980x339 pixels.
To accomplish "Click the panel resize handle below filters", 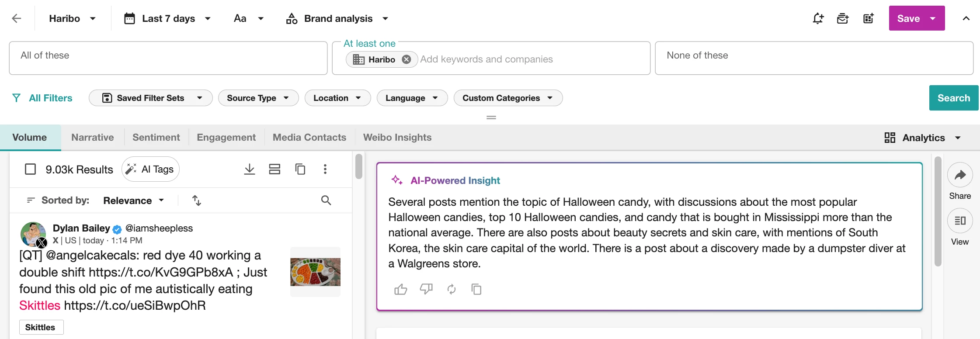I will [x=491, y=117].
